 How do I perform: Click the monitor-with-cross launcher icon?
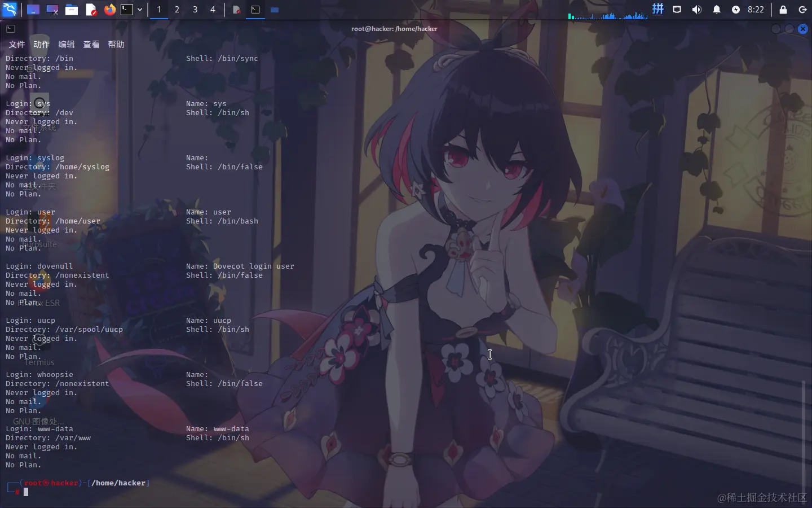coord(52,10)
